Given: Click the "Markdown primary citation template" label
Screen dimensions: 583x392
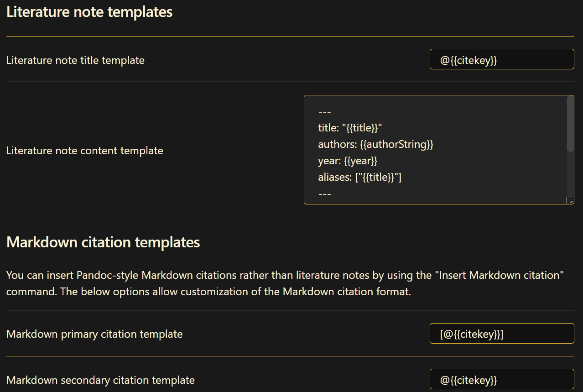Looking at the screenshot, I should 94,334.
